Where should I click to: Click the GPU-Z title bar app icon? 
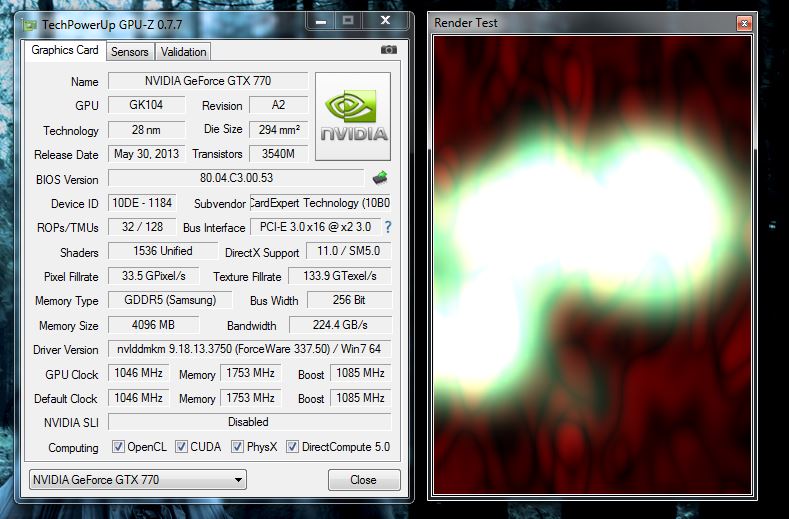tap(30, 25)
